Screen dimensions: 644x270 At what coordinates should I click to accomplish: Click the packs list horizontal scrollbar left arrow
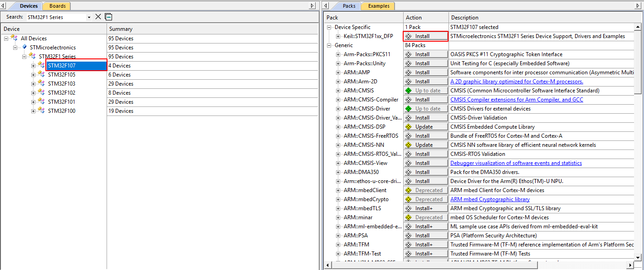point(328,265)
